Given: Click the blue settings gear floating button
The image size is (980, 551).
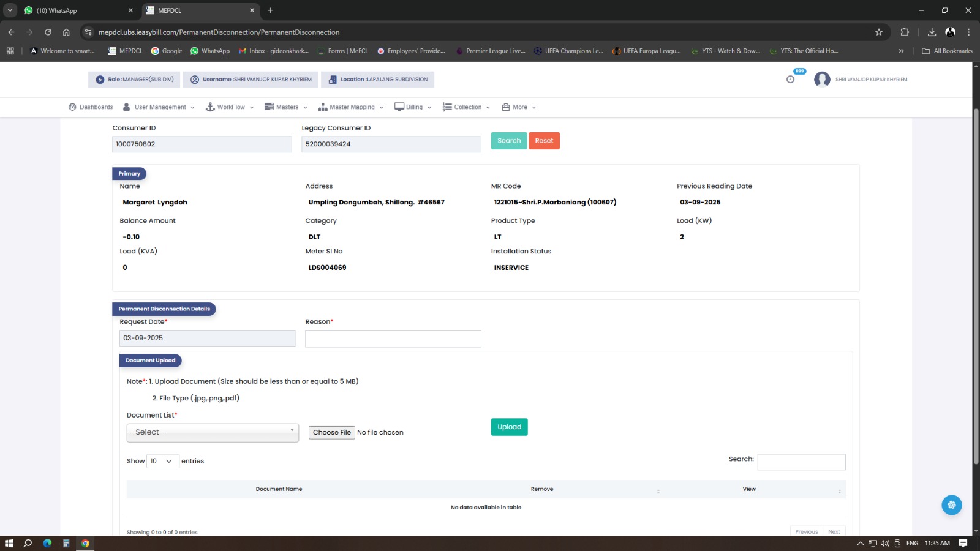Looking at the screenshot, I should (951, 505).
